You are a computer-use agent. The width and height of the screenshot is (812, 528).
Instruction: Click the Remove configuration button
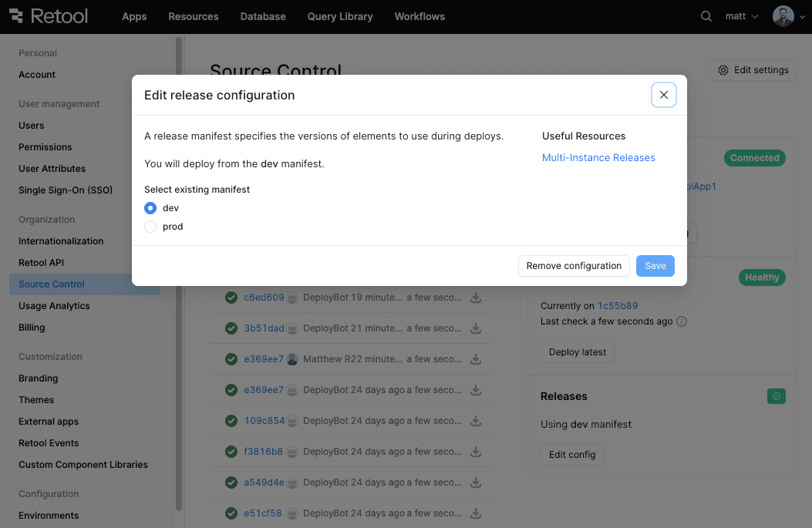point(574,266)
